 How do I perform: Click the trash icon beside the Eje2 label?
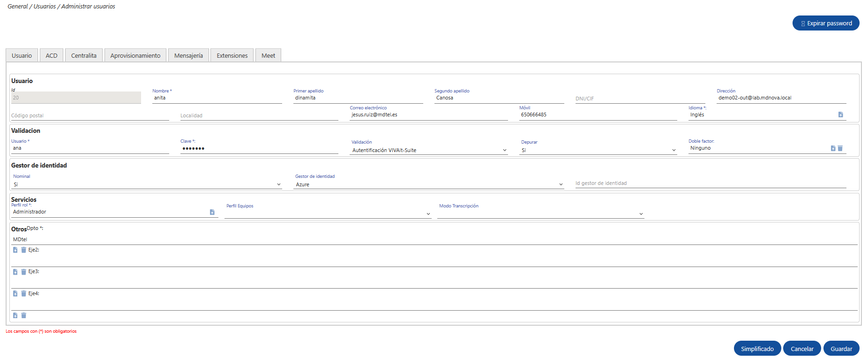23,250
